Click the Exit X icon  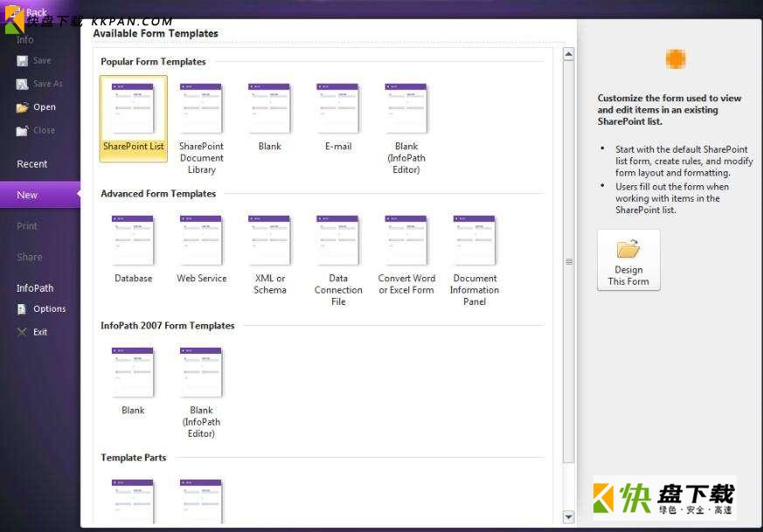(x=22, y=332)
